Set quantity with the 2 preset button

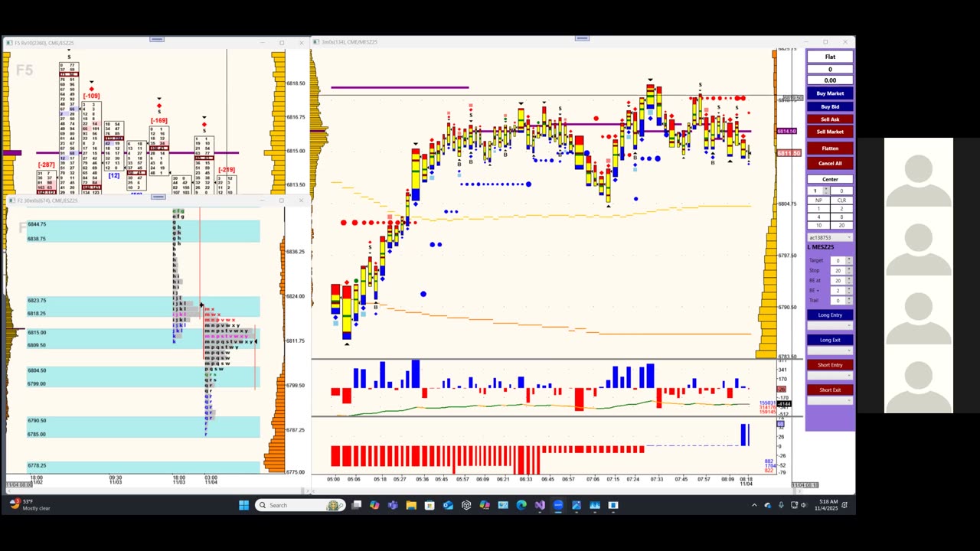[841, 209]
